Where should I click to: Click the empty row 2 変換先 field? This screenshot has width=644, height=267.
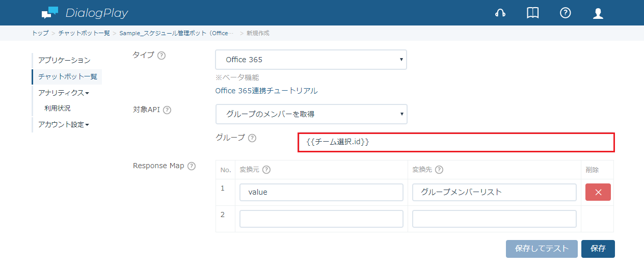pyautogui.click(x=494, y=219)
